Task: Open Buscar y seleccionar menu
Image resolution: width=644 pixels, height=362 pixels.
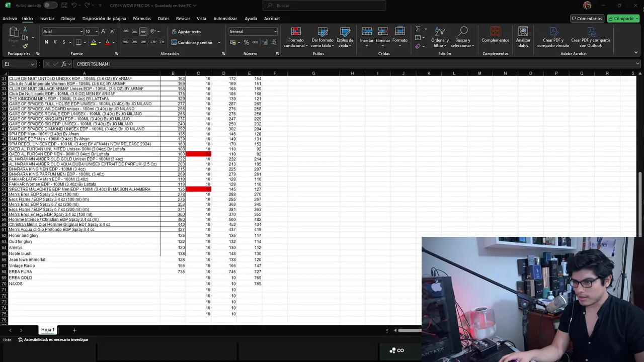Action: (463, 37)
